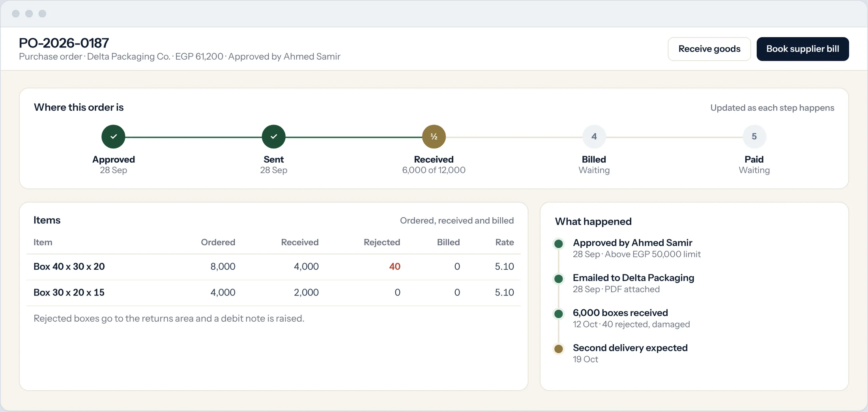Select the Box 40 x 30 x 20 row
Image resolution: width=868 pixels, height=412 pixels.
click(274, 267)
